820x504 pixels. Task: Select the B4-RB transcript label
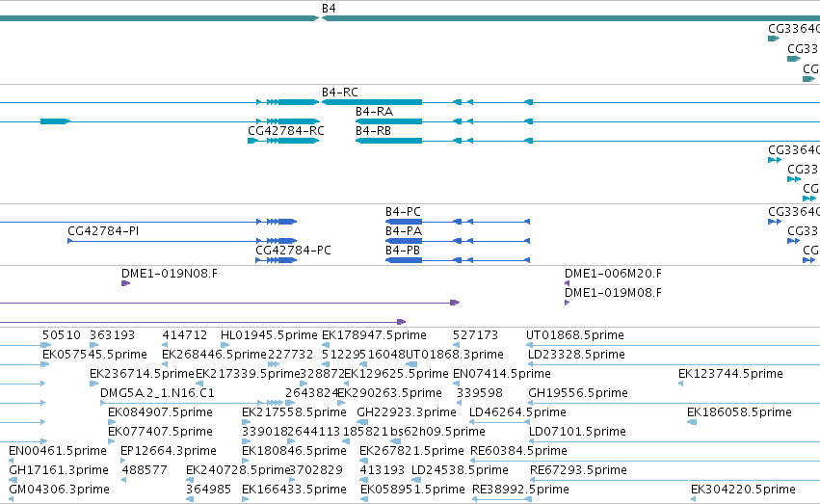[373, 131]
